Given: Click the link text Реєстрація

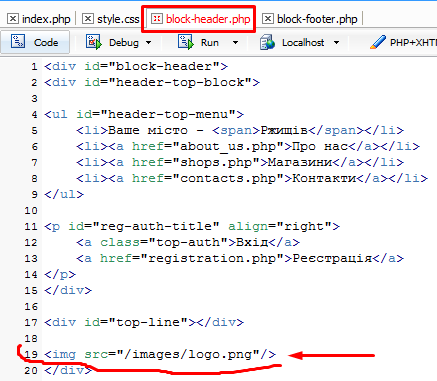Looking at the screenshot, I should pyautogui.click(x=332, y=258).
